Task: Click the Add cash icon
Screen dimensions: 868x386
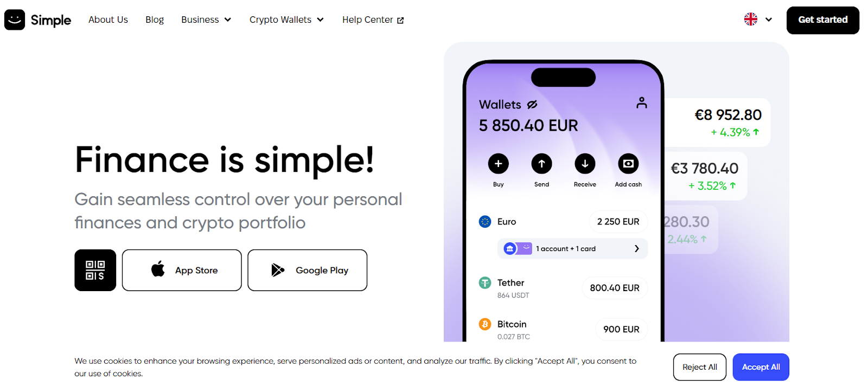Action: (628, 164)
